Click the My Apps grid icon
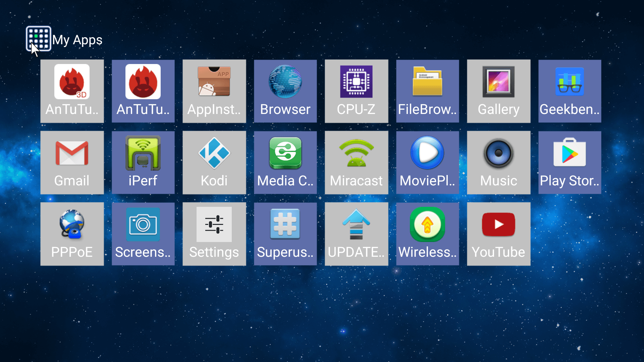Viewport: 644px width, 362px height. point(39,39)
